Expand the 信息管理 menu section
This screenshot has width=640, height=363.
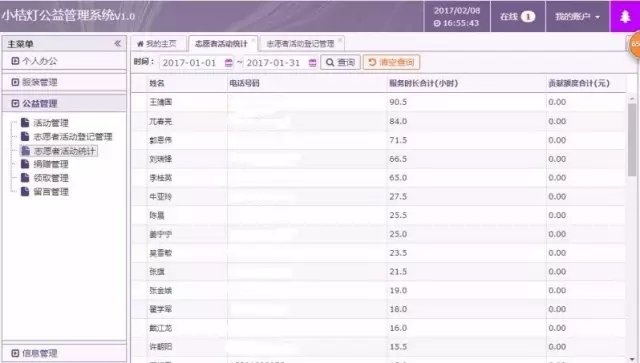point(64,353)
